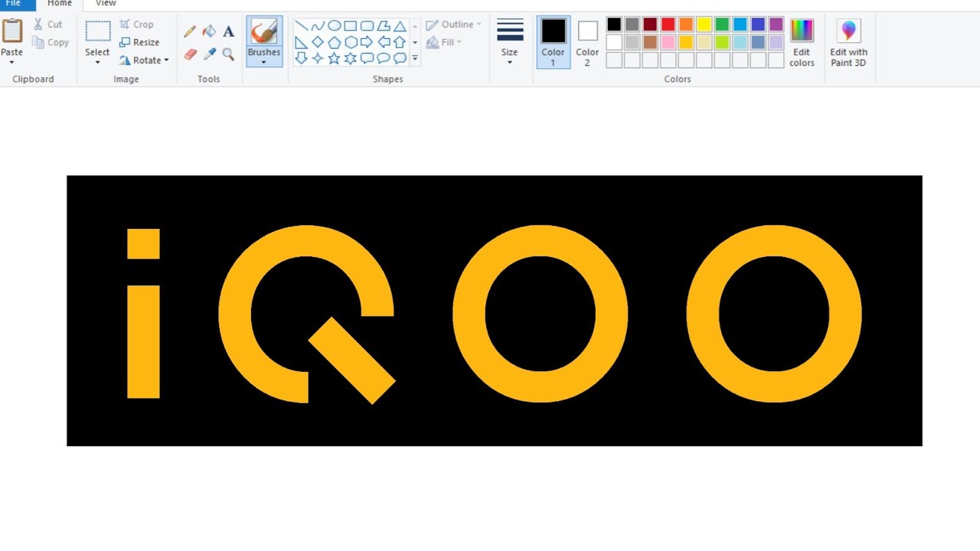Select the Eraser tool

[190, 54]
